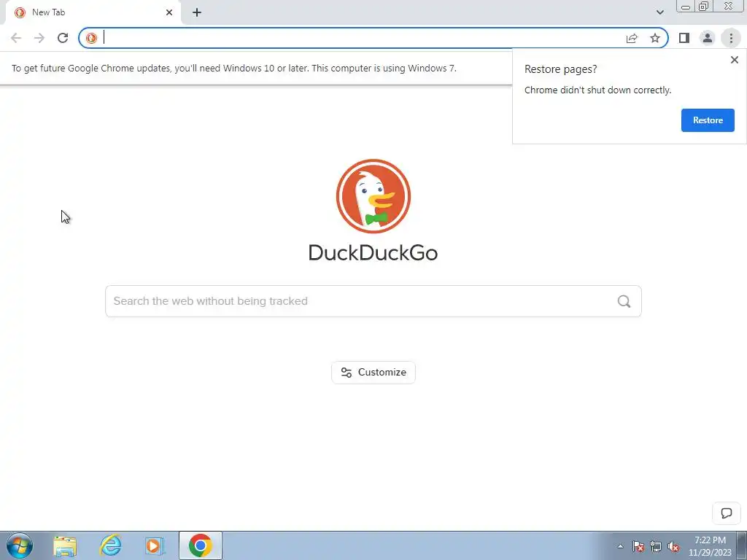747x560 pixels.
Task: Bookmark this tab with star icon
Action: (x=655, y=38)
